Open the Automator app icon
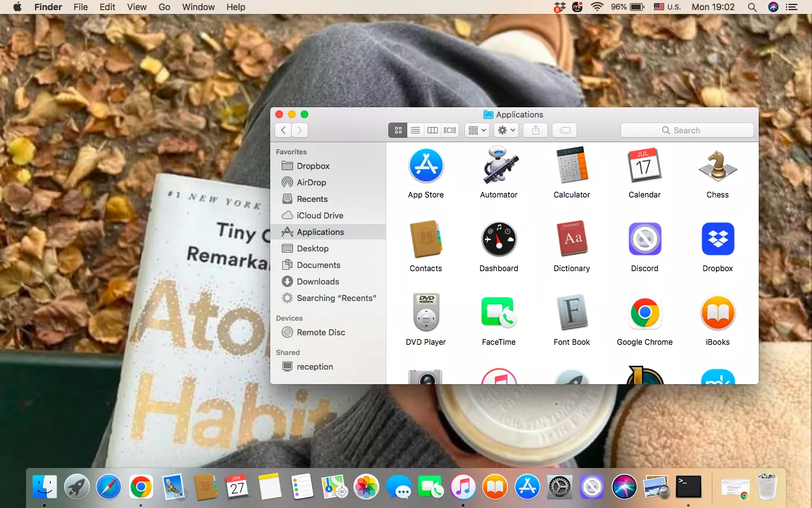 tap(499, 166)
